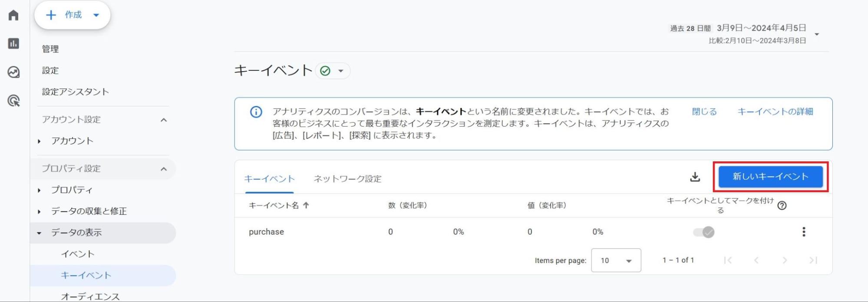Go to first page pagination icon
The width and height of the screenshot is (868, 302).
(x=728, y=260)
